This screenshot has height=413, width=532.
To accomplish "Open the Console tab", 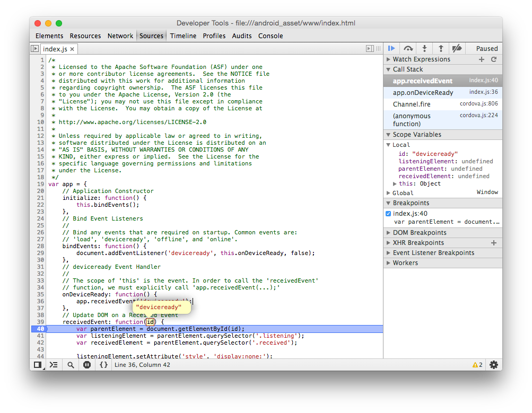I will [271, 36].
